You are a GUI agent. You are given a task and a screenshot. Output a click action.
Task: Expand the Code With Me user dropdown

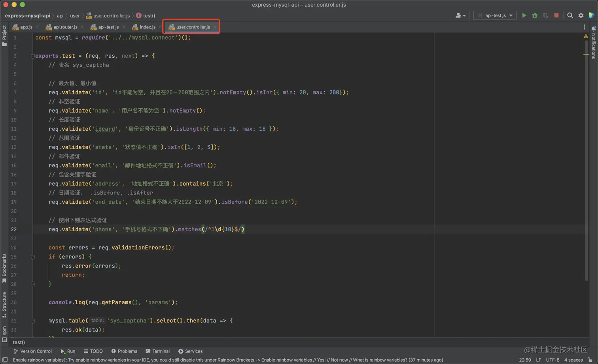[460, 15]
